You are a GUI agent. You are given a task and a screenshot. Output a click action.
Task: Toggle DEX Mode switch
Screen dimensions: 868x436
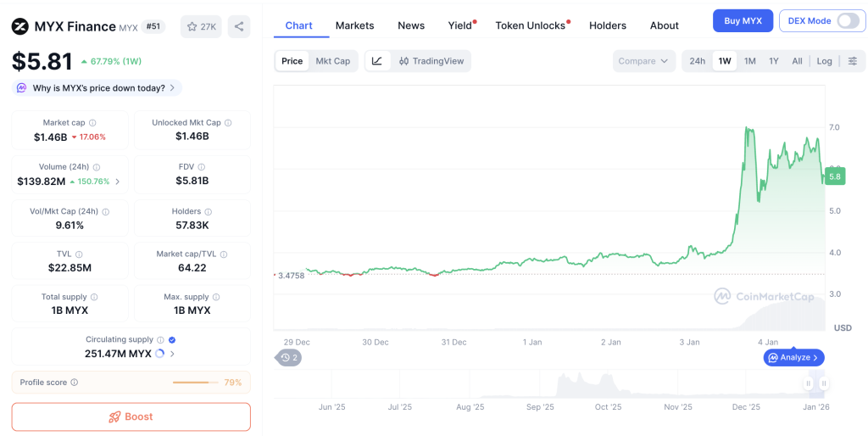(x=848, y=21)
